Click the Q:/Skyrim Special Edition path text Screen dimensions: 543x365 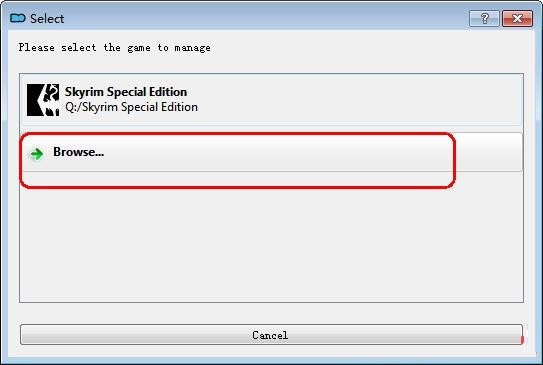tap(132, 107)
